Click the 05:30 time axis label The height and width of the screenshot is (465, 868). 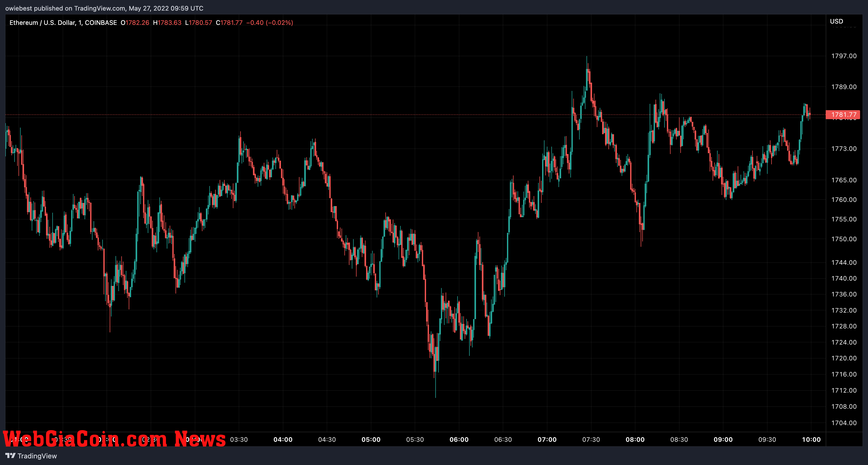(x=415, y=439)
